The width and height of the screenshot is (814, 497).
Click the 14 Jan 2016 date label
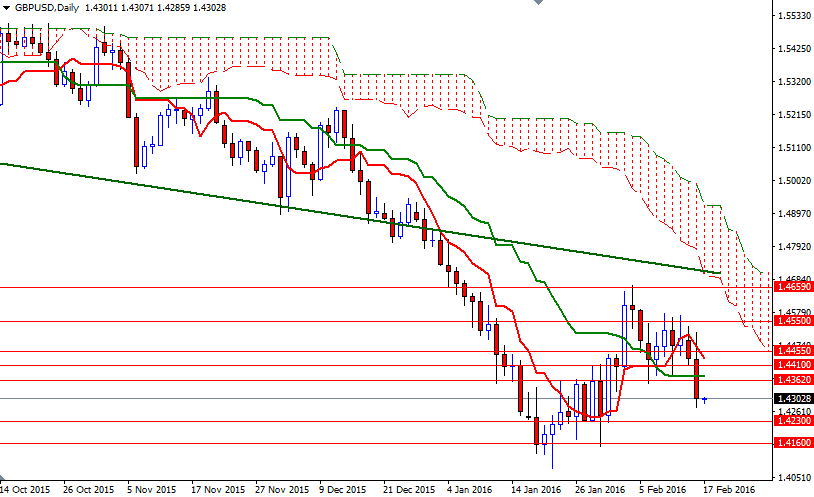[536, 489]
